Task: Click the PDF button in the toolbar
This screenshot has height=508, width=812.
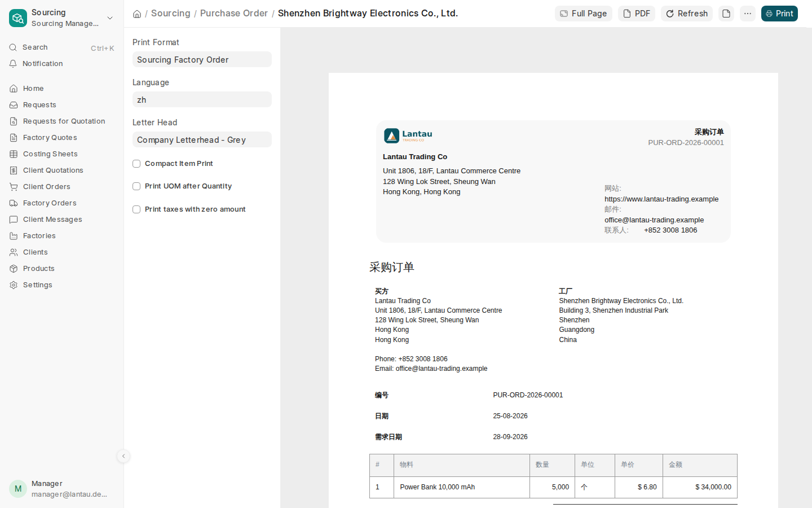Action: click(x=637, y=14)
